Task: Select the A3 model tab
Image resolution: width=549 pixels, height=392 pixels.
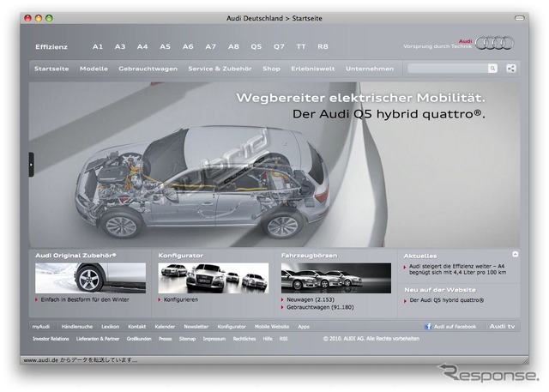Action: click(x=120, y=46)
